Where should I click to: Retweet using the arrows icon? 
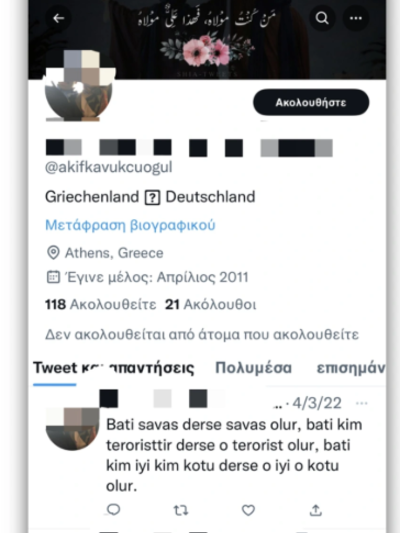click(180, 510)
